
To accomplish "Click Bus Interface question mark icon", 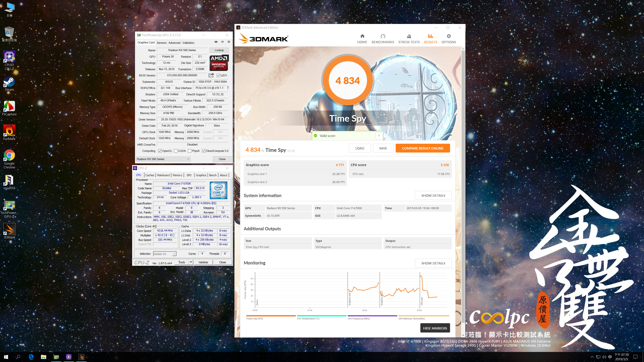I will [x=228, y=88].
